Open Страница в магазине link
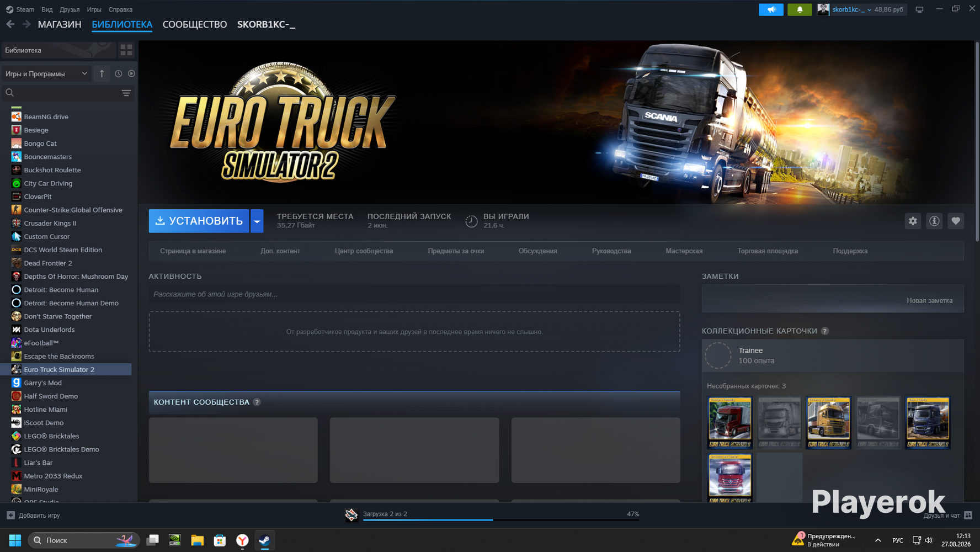Screen dimensions: 980x552 [x=193, y=251]
